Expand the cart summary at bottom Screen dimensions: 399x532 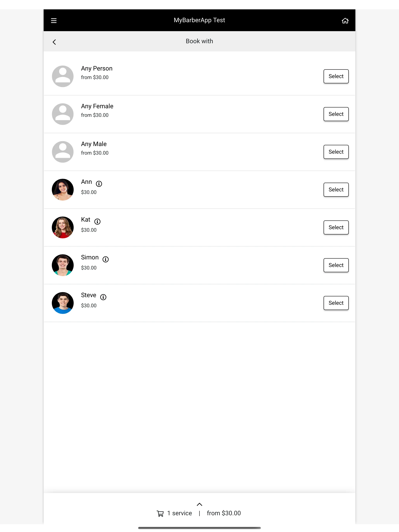point(199,504)
